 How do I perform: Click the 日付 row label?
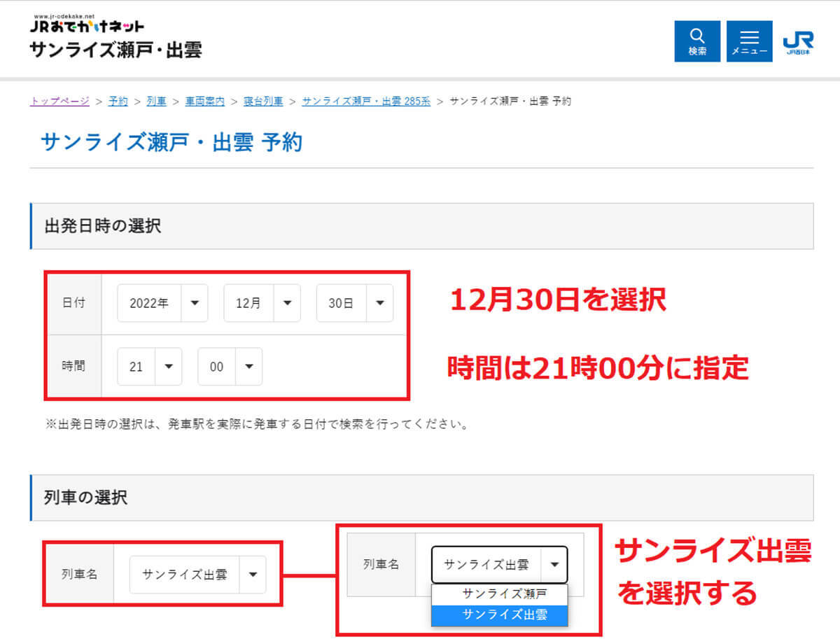point(73,303)
